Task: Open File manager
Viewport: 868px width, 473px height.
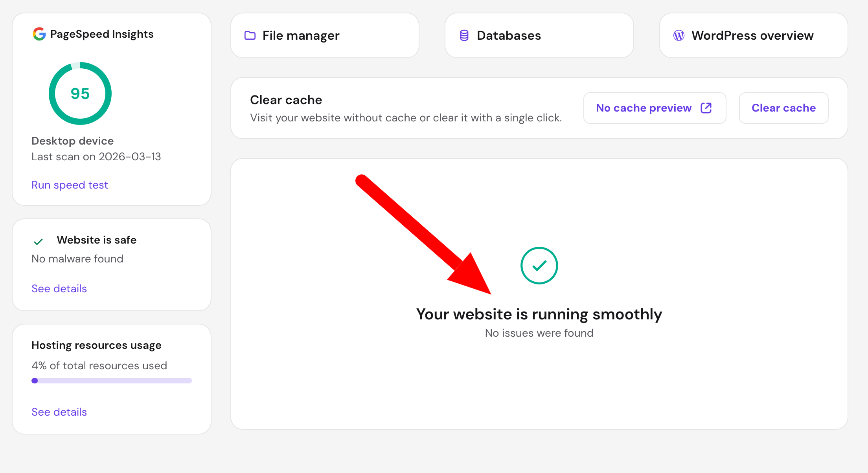Action: click(x=325, y=36)
